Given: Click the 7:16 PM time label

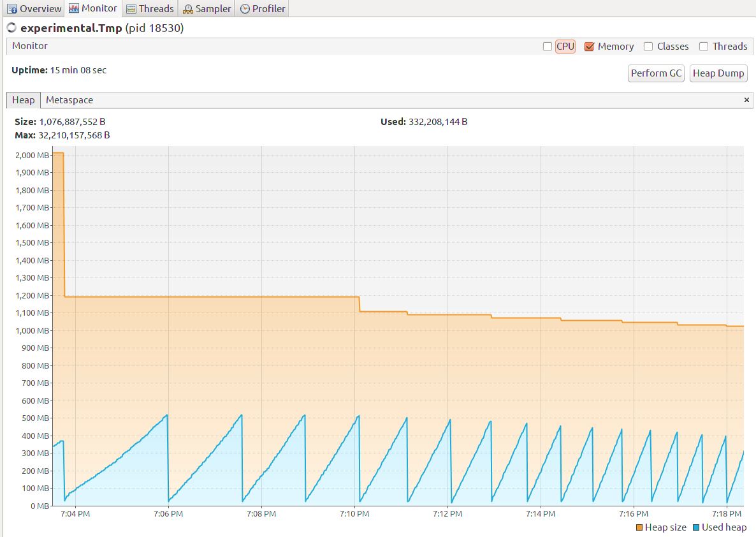Looking at the screenshot, I should click(634, 514).
